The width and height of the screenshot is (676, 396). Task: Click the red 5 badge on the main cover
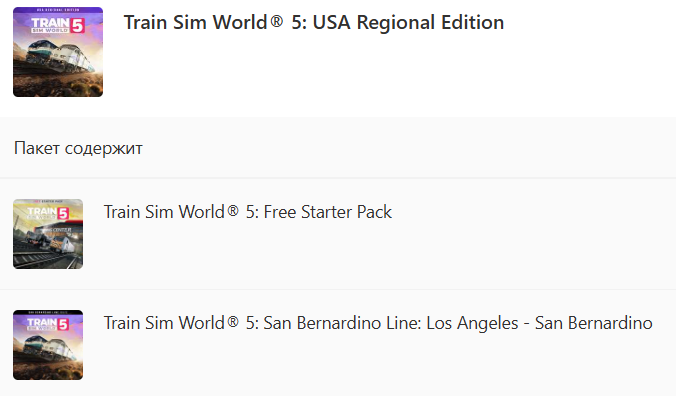point(78,26)
